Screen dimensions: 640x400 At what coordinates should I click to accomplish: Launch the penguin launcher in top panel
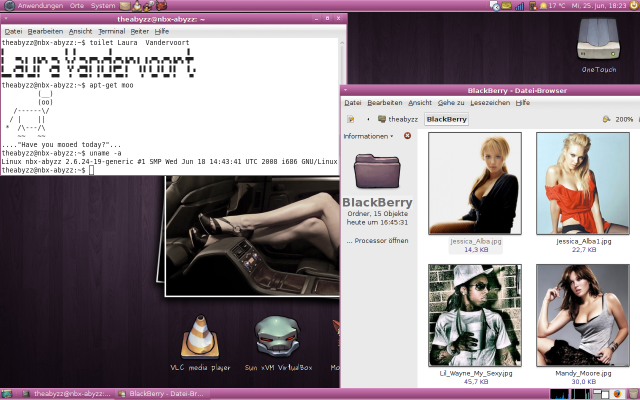point(137,6)
